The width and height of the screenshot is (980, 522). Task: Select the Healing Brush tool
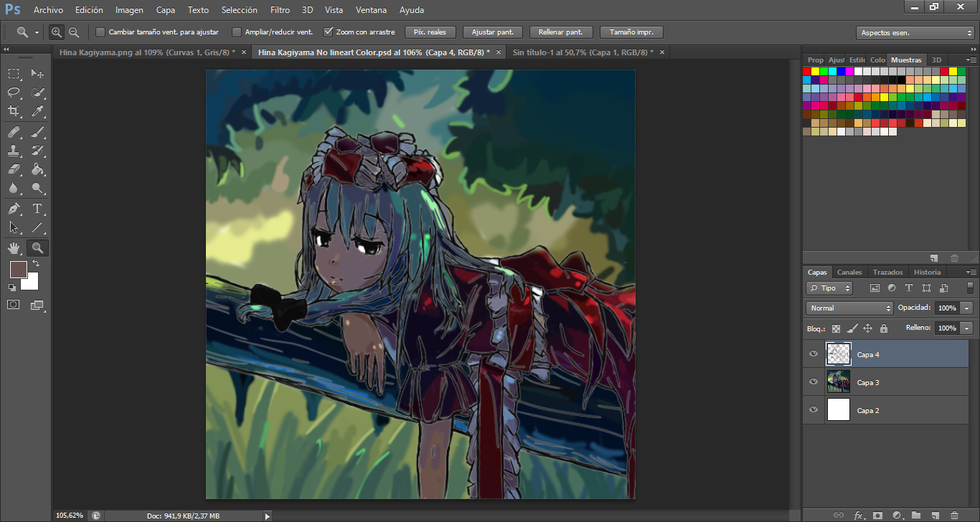coord(14,132)
